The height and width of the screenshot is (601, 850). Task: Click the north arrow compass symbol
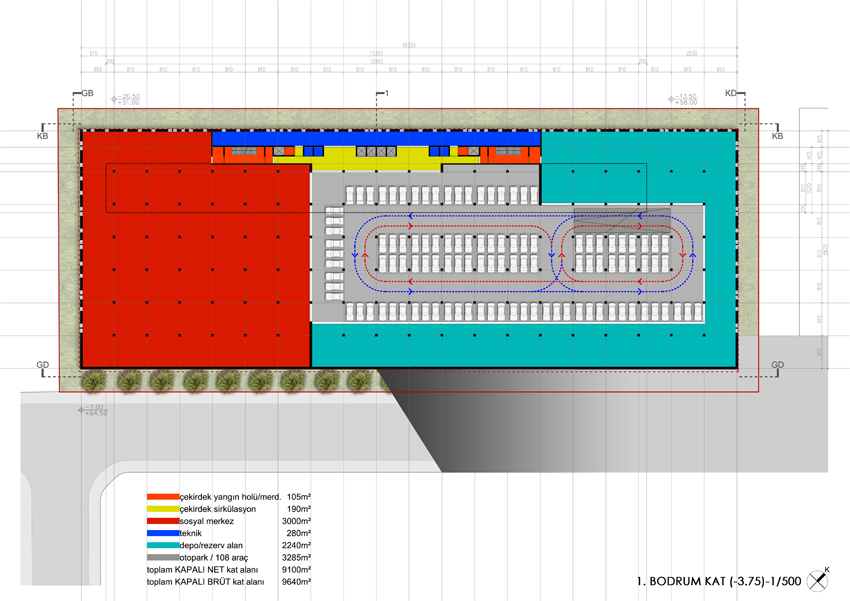click(x=819, y=577)
